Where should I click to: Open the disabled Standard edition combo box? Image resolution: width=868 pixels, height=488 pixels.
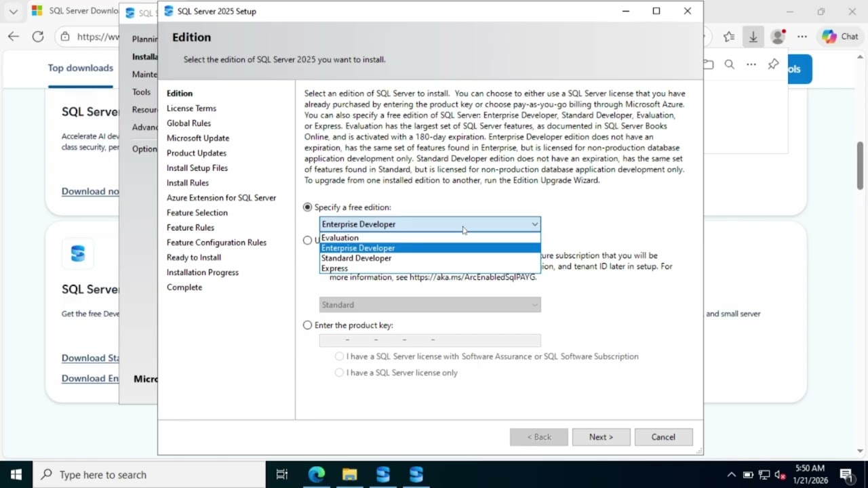(430, 305)
